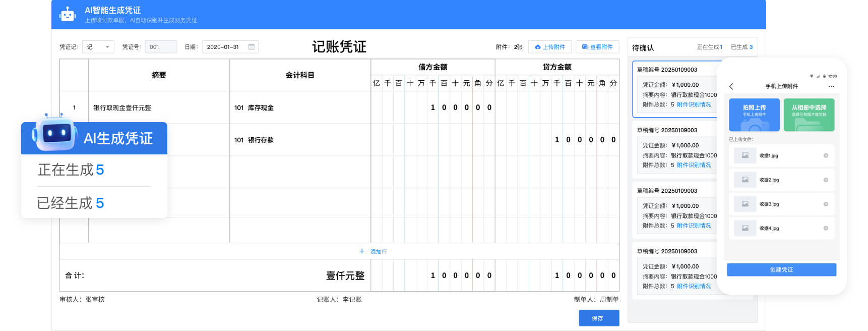
Task: Remove the uploaded file 收据3.jpg
Action: tap(826, 204)
